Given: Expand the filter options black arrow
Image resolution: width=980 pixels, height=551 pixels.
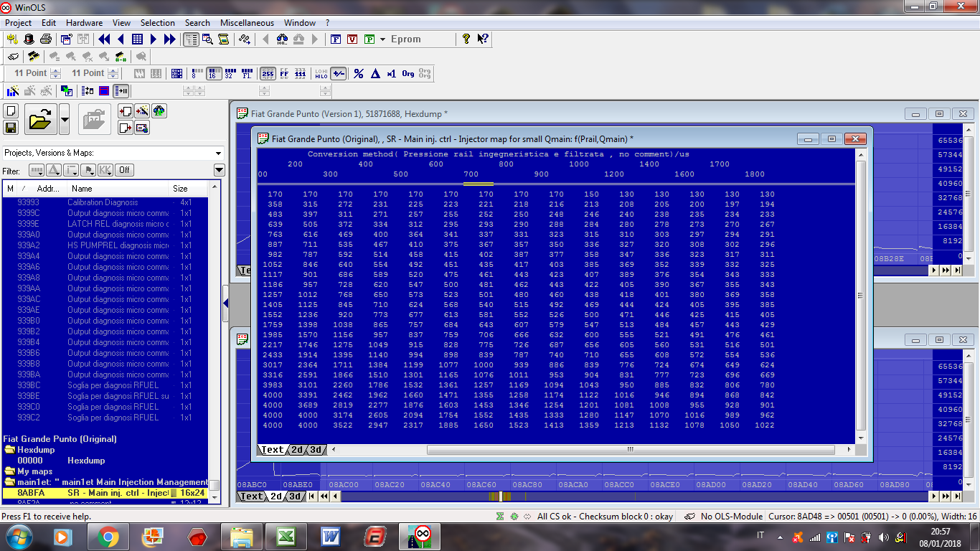Looking at the screenshot, I should [x=220, y=170].
